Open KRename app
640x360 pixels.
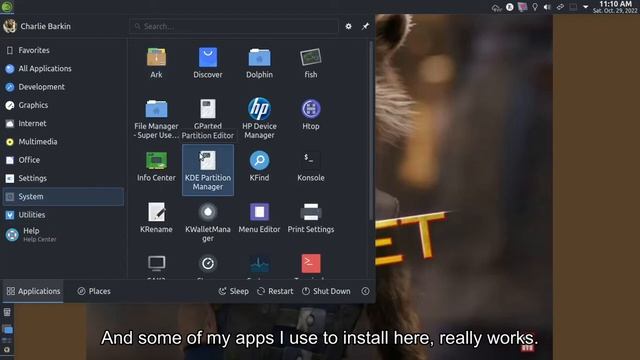pyautogui.click(x=156, y=218)
